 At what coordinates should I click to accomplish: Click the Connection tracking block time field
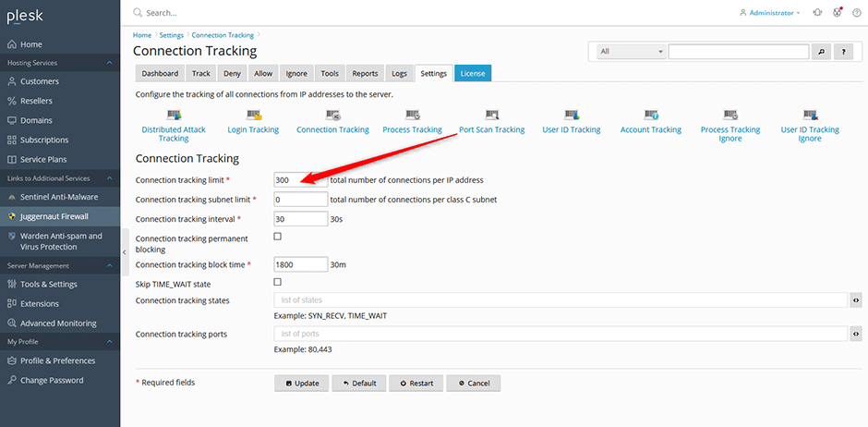pos(301,264)
